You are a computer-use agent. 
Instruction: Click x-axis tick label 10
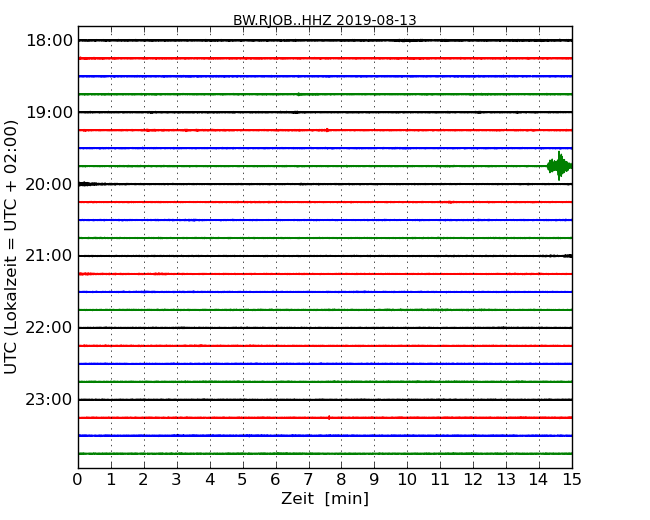(x=407, y=480)
